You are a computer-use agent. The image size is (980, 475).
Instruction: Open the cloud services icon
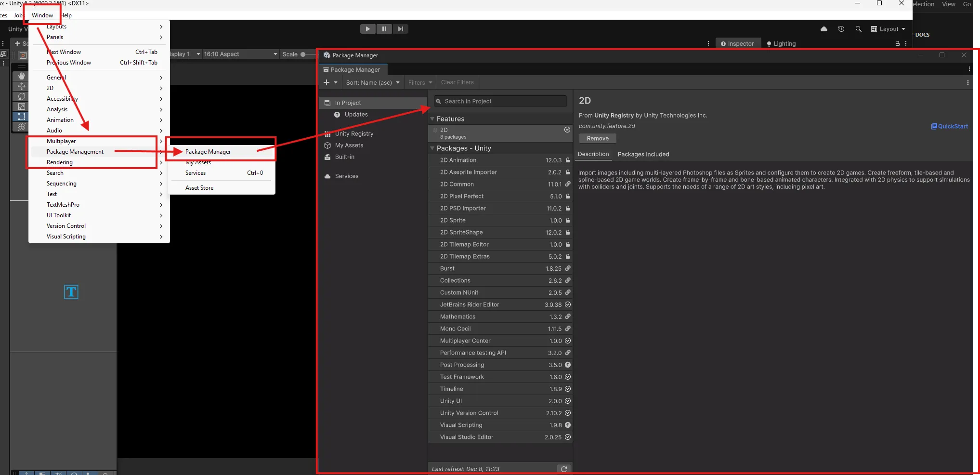[x=824, y=29]
